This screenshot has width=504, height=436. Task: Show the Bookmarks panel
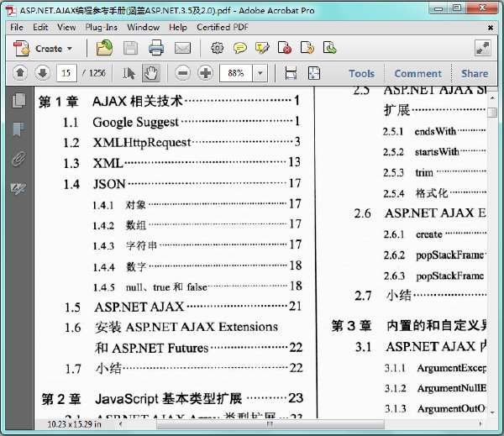coord(18,129)
